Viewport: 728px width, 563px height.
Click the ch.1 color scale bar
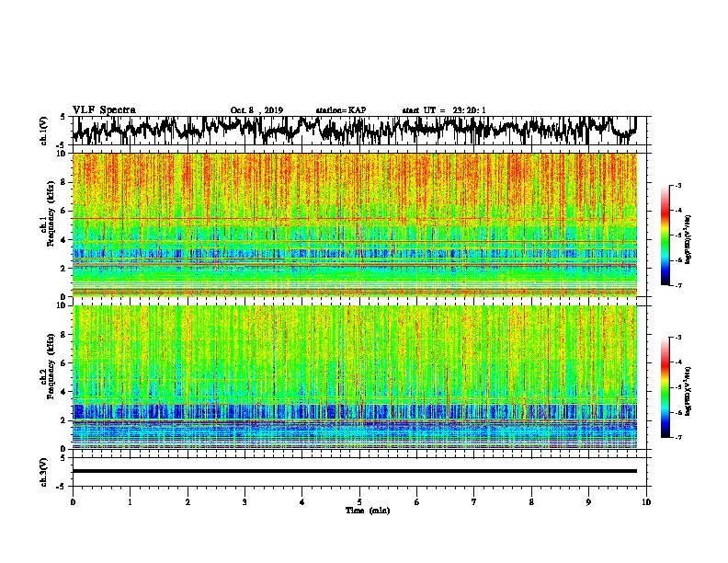[665, 236]
